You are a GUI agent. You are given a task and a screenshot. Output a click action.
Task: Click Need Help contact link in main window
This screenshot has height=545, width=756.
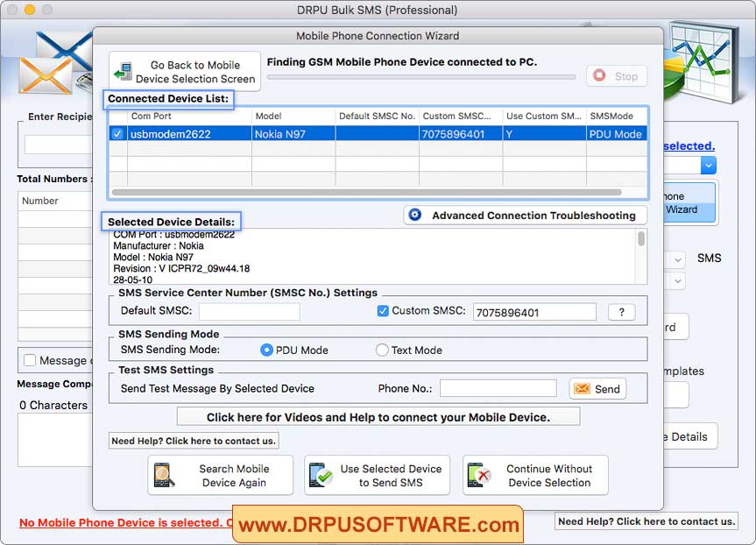click(x=646, y=521)
